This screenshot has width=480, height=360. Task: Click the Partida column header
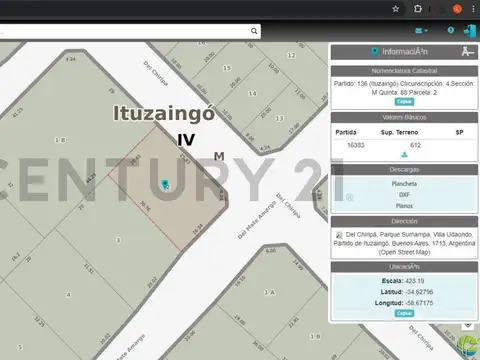pyautogui.click(x=346, y=132)
